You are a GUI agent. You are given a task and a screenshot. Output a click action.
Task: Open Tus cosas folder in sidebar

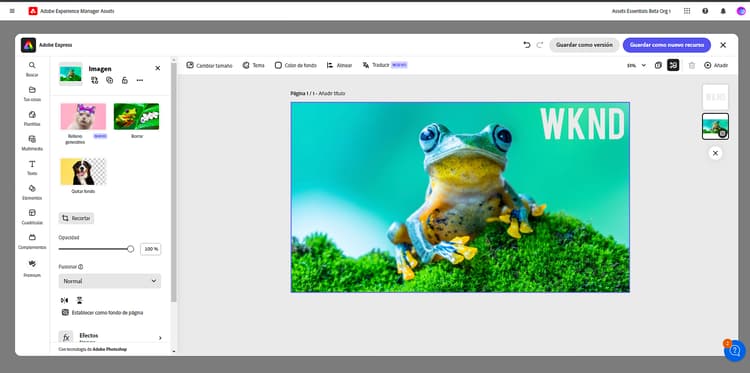pyautogui.click(x=32, y=94)
